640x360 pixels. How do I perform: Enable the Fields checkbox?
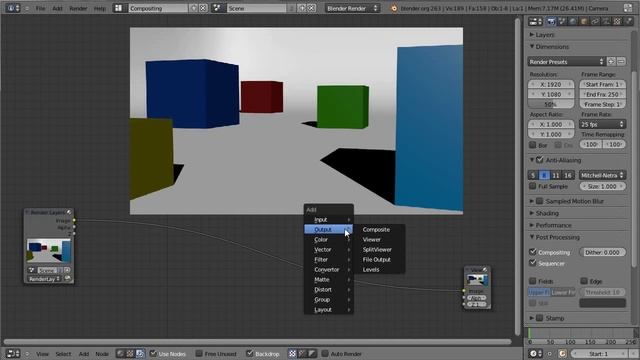[533, 281]
